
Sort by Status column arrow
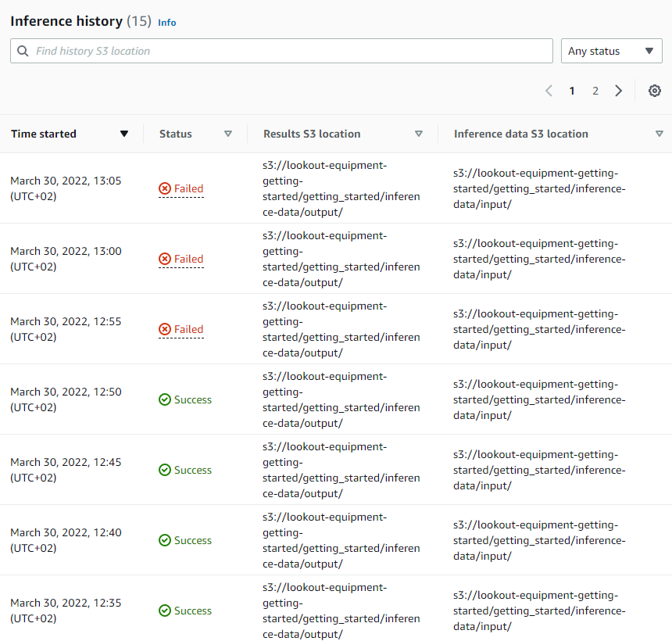coord(228,134)
